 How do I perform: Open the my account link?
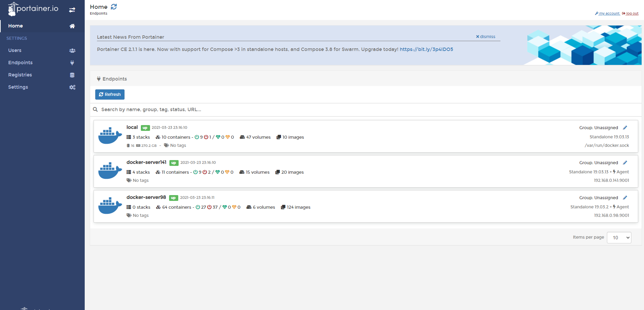pos(607,14)
